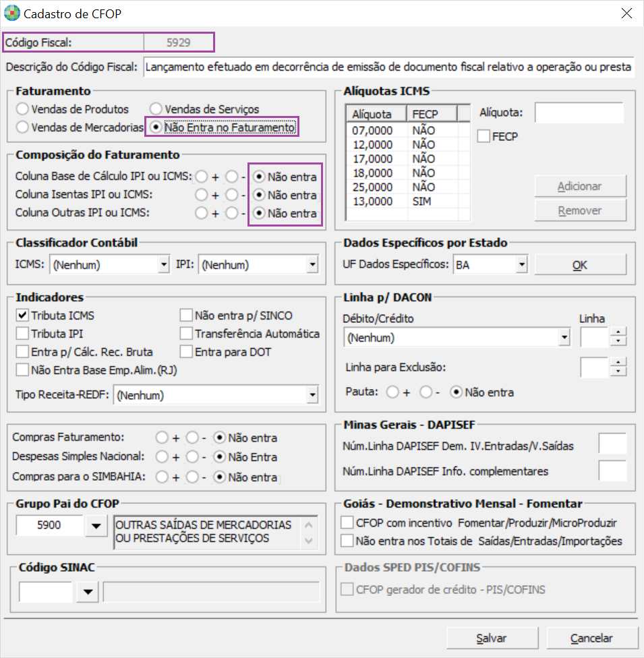
Task: Check Não Entra Base Emp.Alim.(RJ)
Action: [x=22, y=370]
